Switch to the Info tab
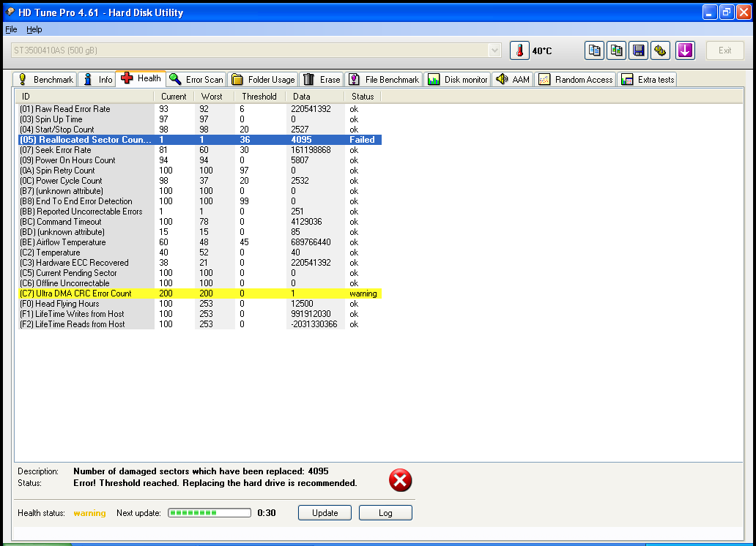The height and width of the screenshot is (546, 756). coord(98,80)
